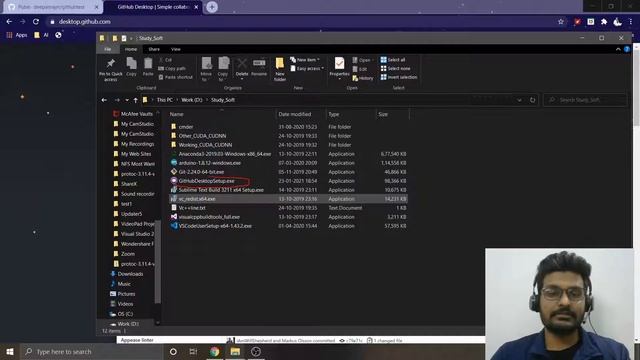The image size is (640, 360).
Task: Sort files by Date modified column
Action: pyautogui.click(x=295, y=114)
